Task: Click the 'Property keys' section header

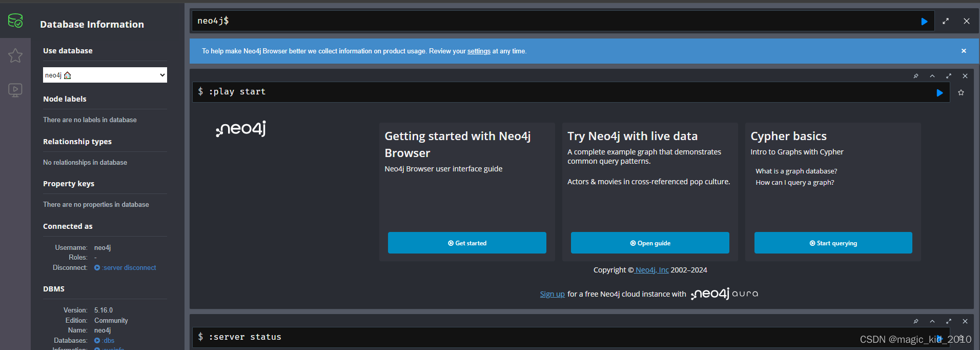Action: coord(69,184)
